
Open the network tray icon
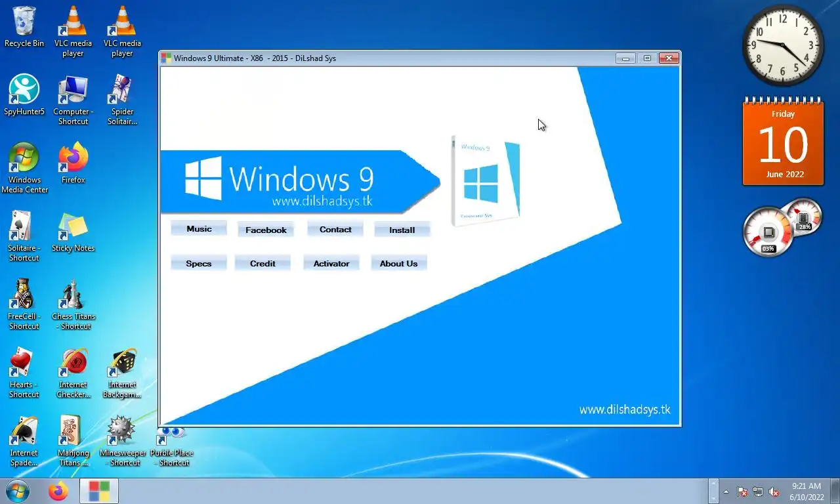point(758,492)
